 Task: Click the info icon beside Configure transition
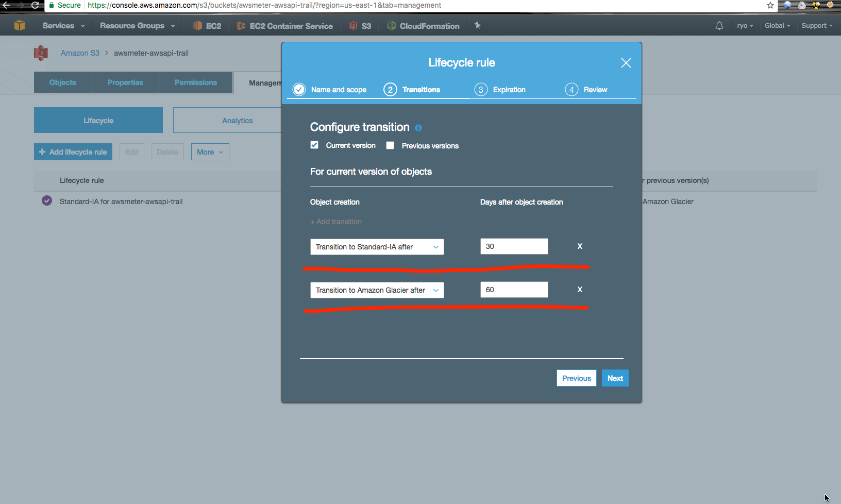coord(418,128)
